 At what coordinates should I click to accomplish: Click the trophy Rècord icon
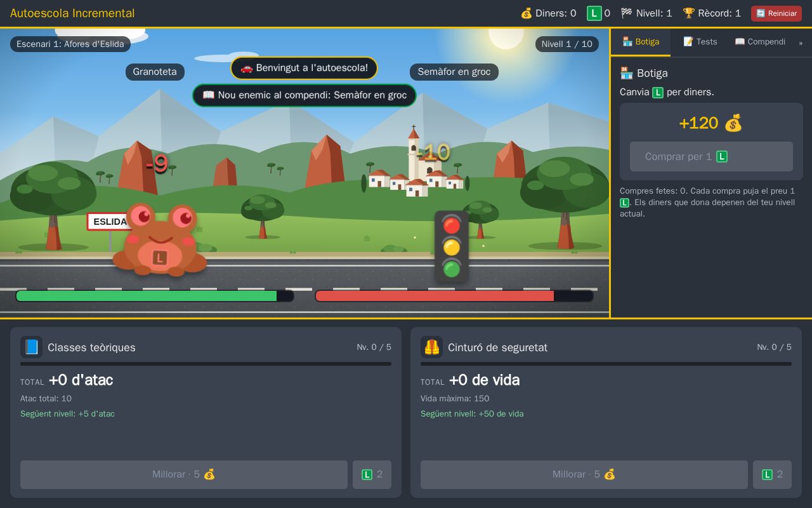pos(689,13)
